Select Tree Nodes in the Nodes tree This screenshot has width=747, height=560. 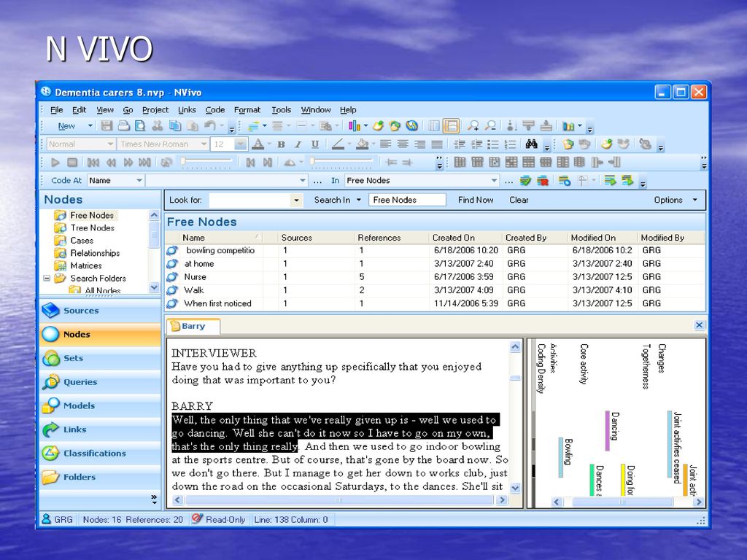[x=93, y=228]
